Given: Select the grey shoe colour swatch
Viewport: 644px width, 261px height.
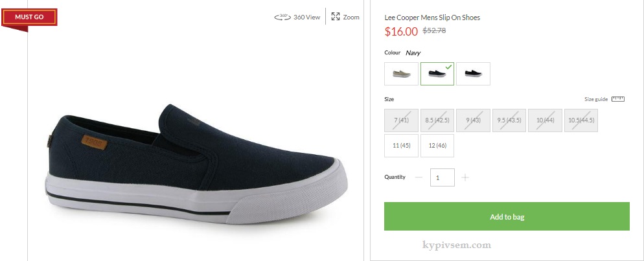Looking at the screenshot, I should [401, 74].
